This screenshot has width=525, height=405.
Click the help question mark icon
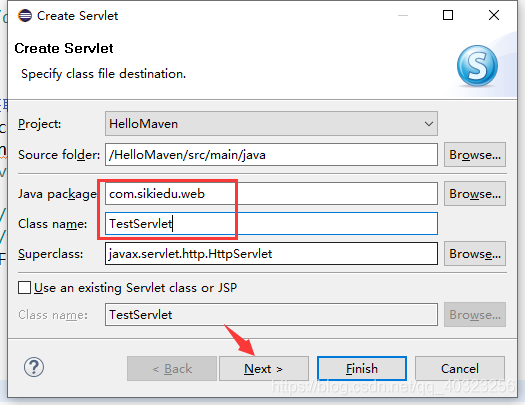pos(34,367)
